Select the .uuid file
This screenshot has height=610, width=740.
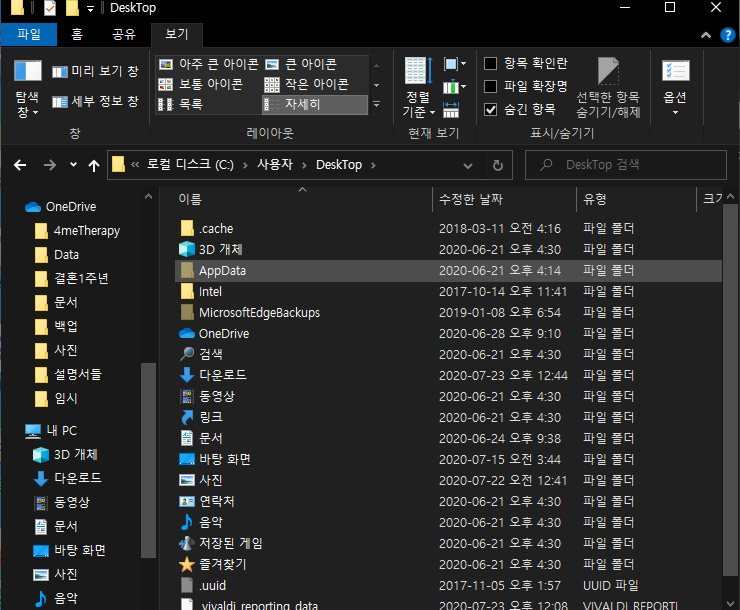(x=448, y=585)
